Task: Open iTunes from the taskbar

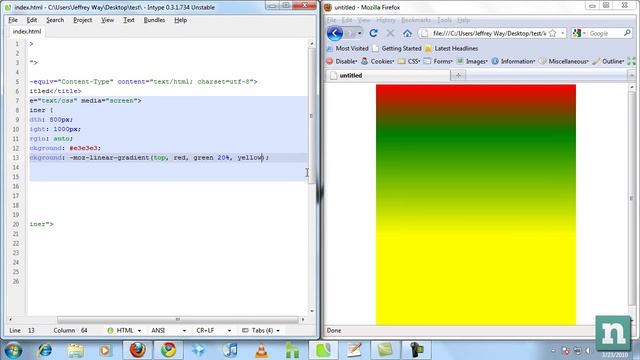Action: pos(230,350)
